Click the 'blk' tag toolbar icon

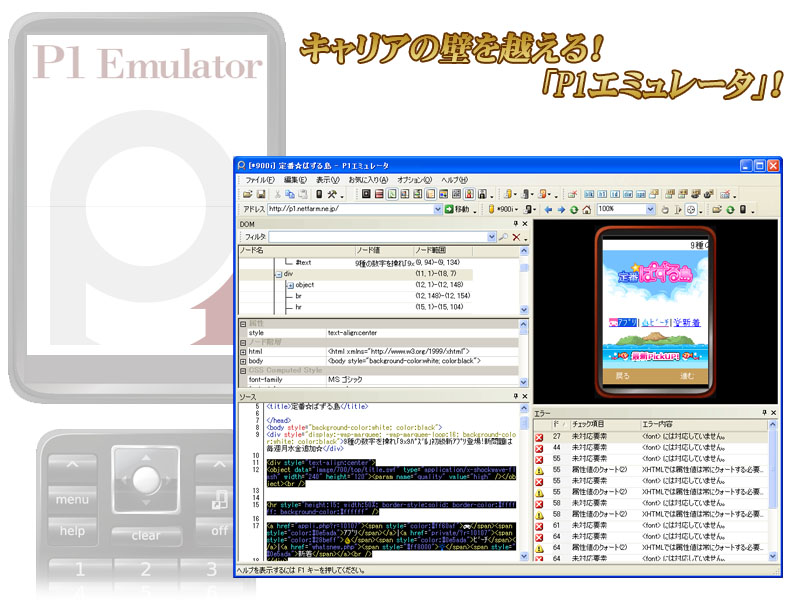[589, 194]
